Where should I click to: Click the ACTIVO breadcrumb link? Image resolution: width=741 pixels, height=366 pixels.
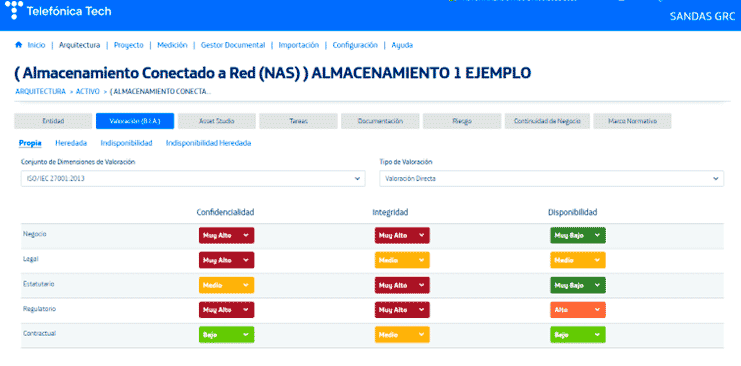pyautogui.click(x=87, y=92)
